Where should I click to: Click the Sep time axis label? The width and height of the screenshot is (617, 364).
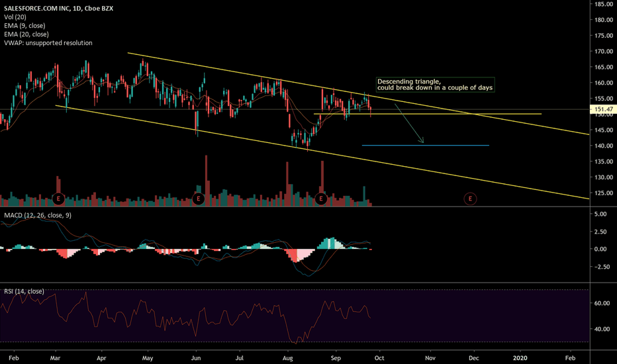(x=336, y=358)
